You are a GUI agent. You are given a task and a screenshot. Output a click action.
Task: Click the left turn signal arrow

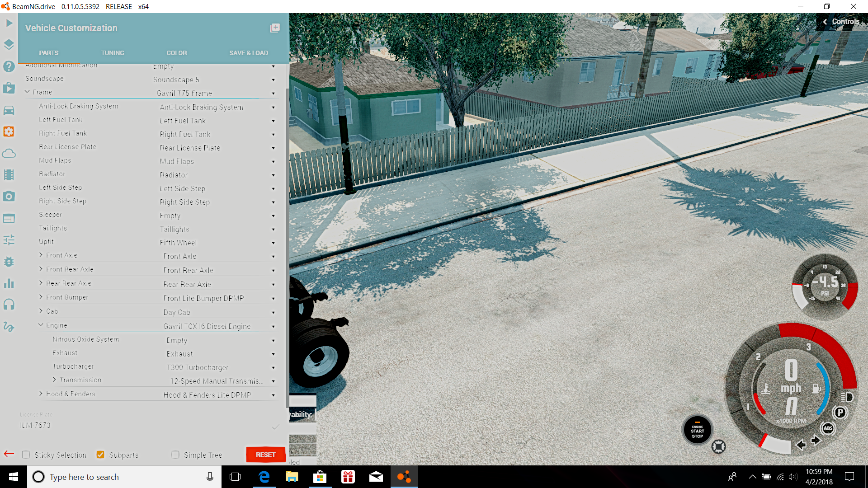pos(801,445)
